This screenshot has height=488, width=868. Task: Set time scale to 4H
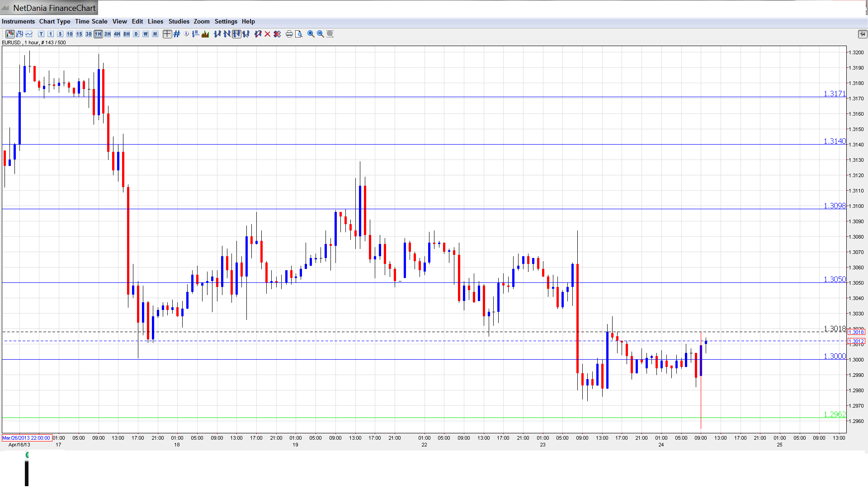pos(117,34)
